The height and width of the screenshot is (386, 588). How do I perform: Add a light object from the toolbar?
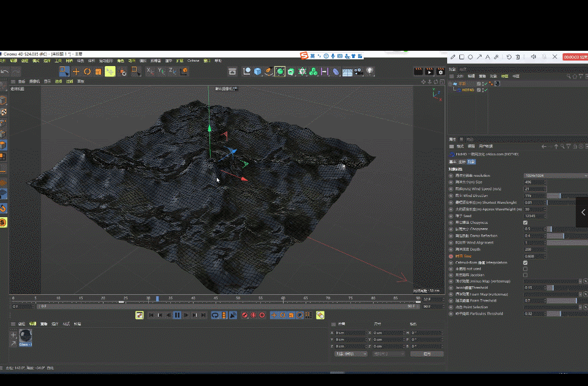pos(370,72)
